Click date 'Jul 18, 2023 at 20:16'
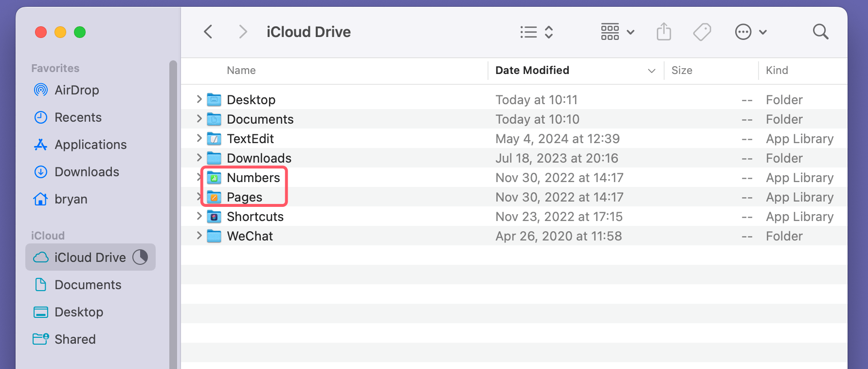Screen dimensions: 868x369 (x=557, y=158)
